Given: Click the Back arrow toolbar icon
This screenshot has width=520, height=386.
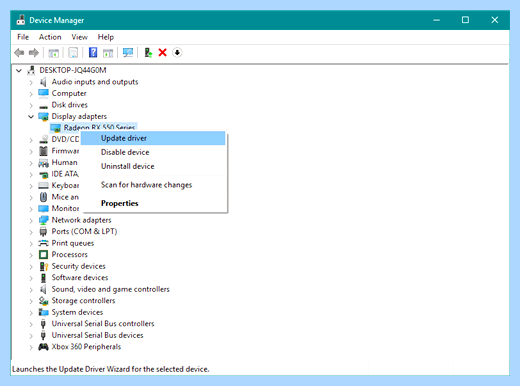Looking at the screenshot, I should 19,53.
